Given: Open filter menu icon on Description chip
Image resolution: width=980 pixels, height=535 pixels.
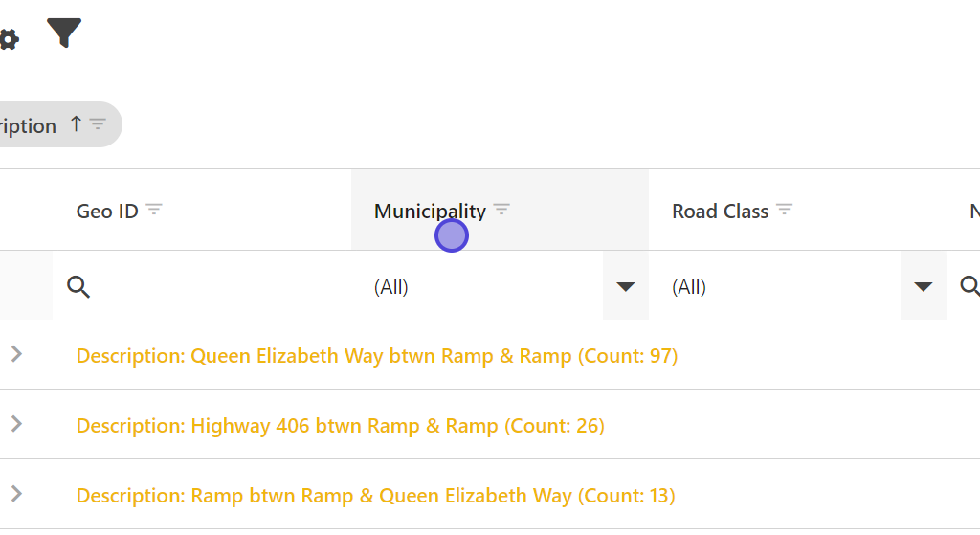Looking at the screenshot, I should click(x=98, y=124).
